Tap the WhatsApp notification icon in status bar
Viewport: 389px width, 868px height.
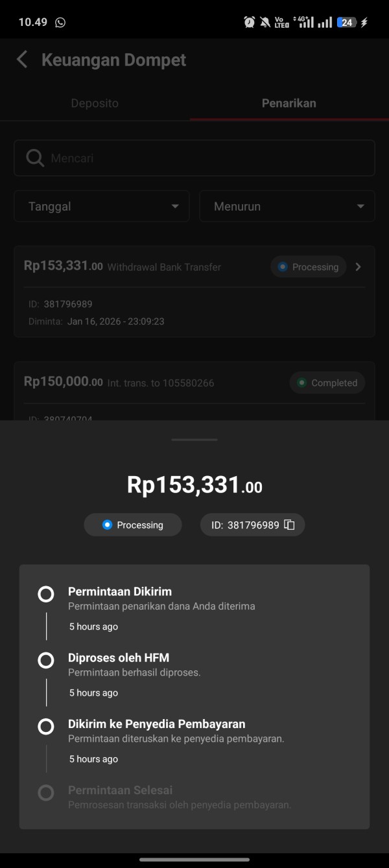pos(60,23)
